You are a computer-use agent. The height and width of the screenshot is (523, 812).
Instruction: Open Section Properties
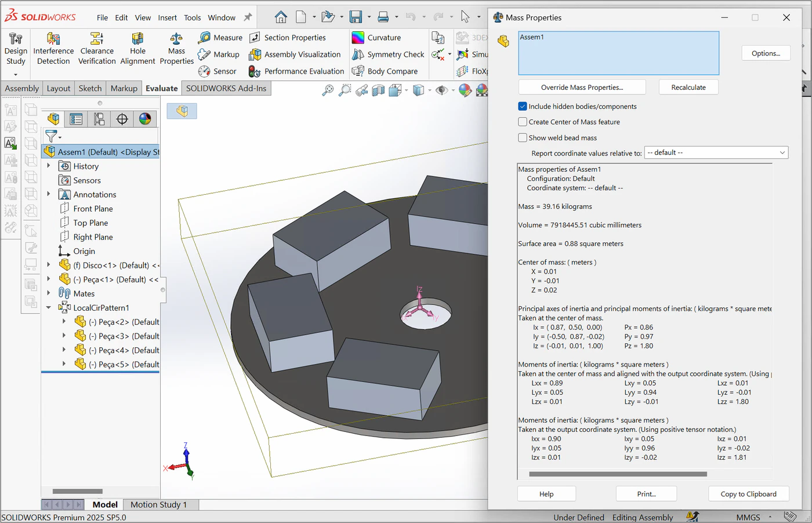(x=288, y=38)
